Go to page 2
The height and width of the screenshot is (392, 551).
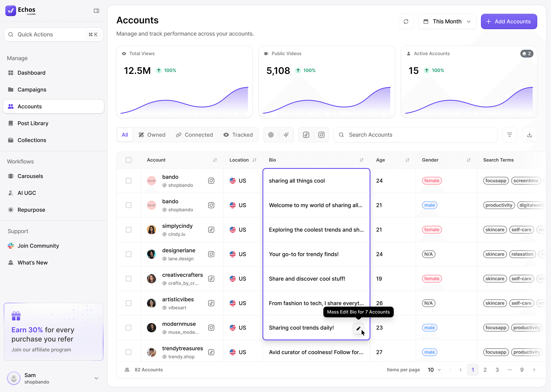[485, 370]
